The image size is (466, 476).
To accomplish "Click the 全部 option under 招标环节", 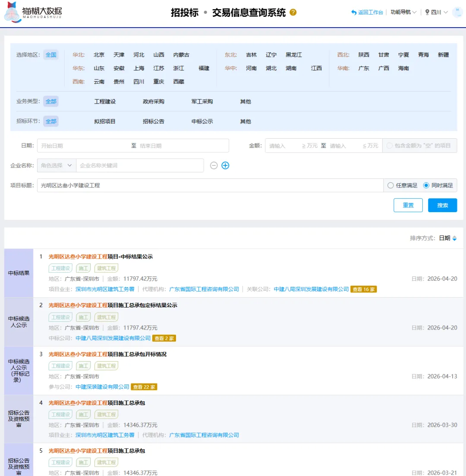I will coord(51,121).
